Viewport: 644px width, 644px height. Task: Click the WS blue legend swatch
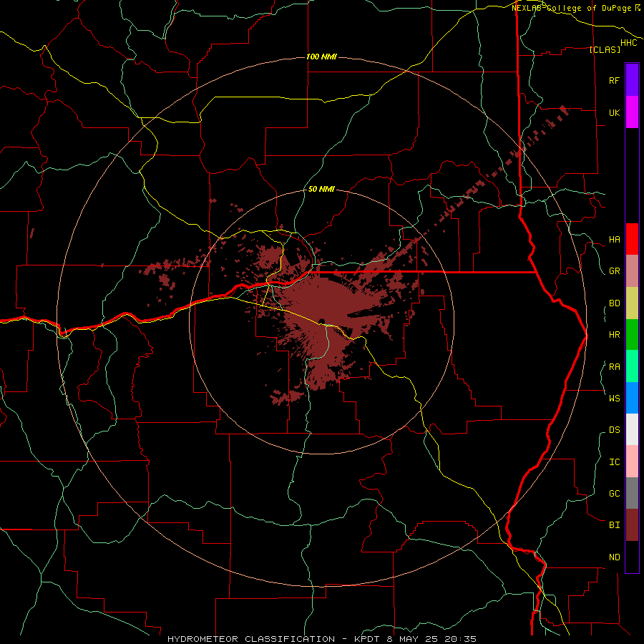[x=632, y=398]
